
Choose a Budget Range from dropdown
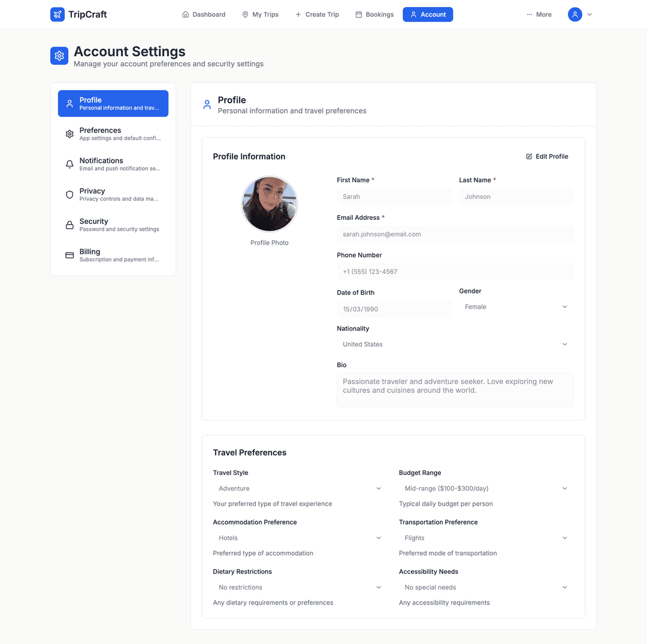pyautogui.click(x=486, y=489)
